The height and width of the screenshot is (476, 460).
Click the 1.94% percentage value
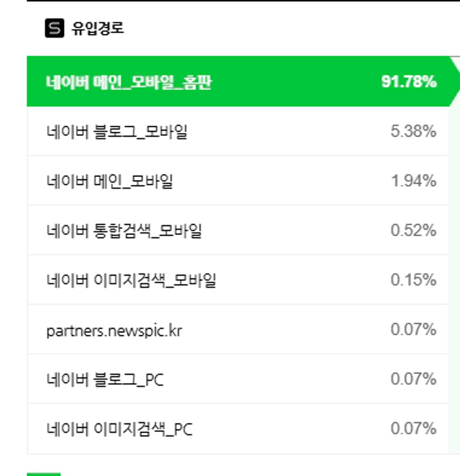point(413,181)
